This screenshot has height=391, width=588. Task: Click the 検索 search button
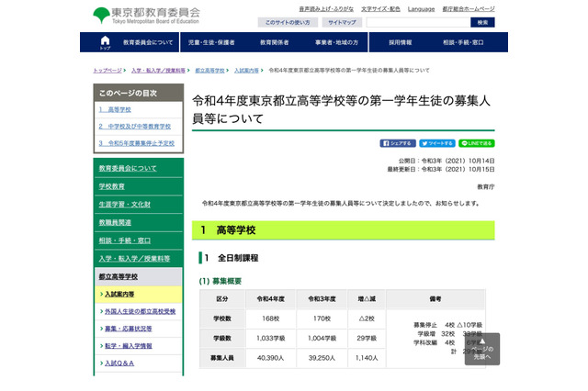[x=482, y=22]
